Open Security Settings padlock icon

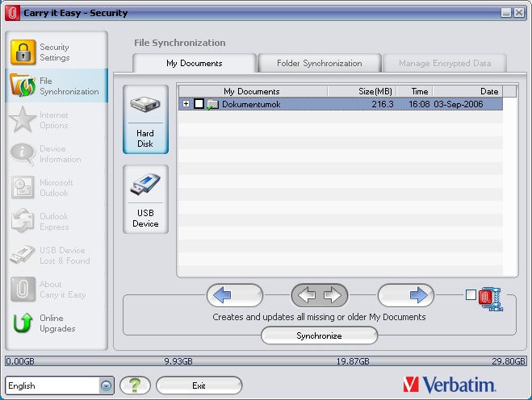click(x=23, y=52)
